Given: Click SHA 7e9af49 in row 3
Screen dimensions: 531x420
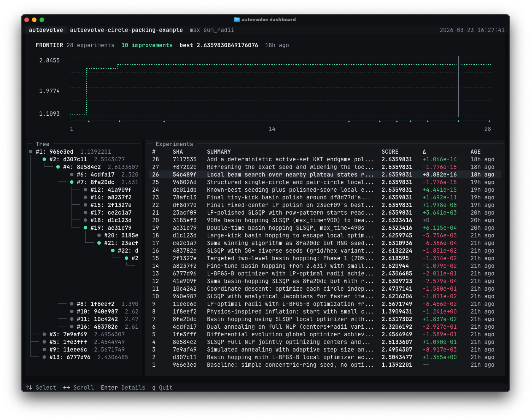Looking at the screenshot, I should pos(184,350).
